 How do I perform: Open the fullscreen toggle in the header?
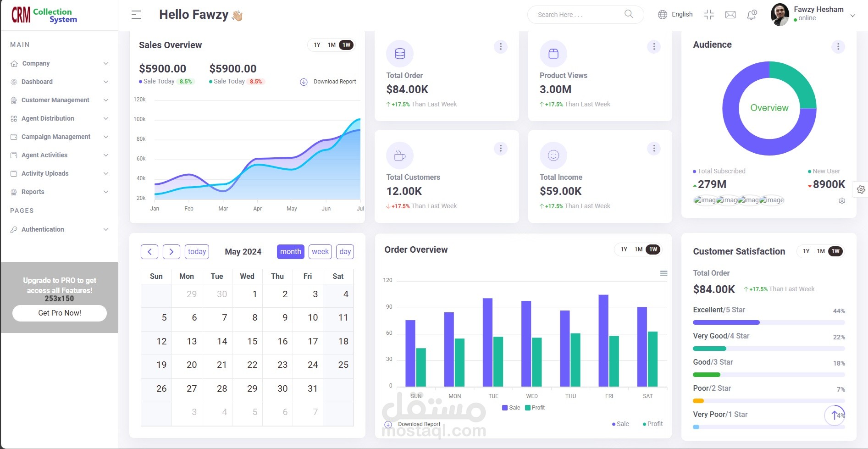(x=708, y=14)
